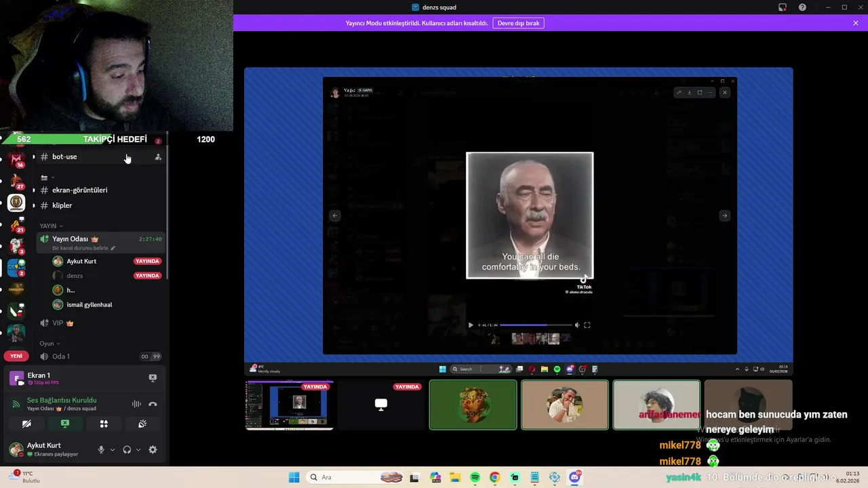Image resolution: width=868 pixels, height=488 pixels.
Task: Select the second YAYINDA stream tile
Action: (381, 405)
